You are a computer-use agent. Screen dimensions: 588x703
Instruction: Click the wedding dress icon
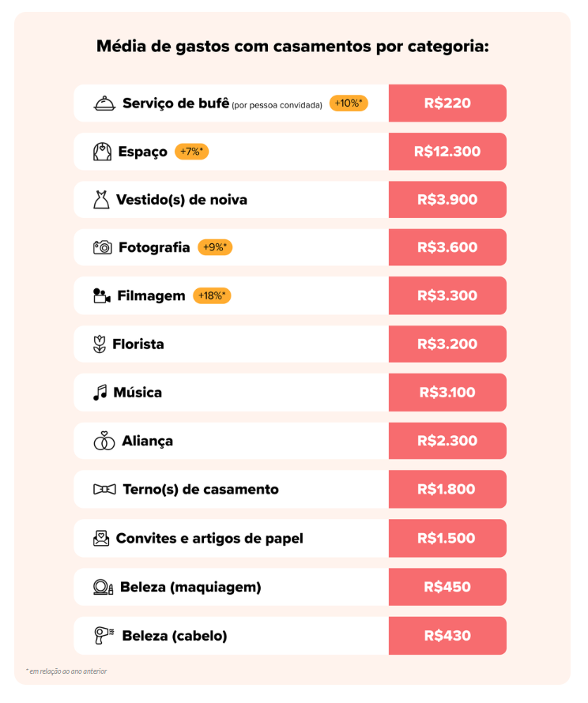(101, 200)
